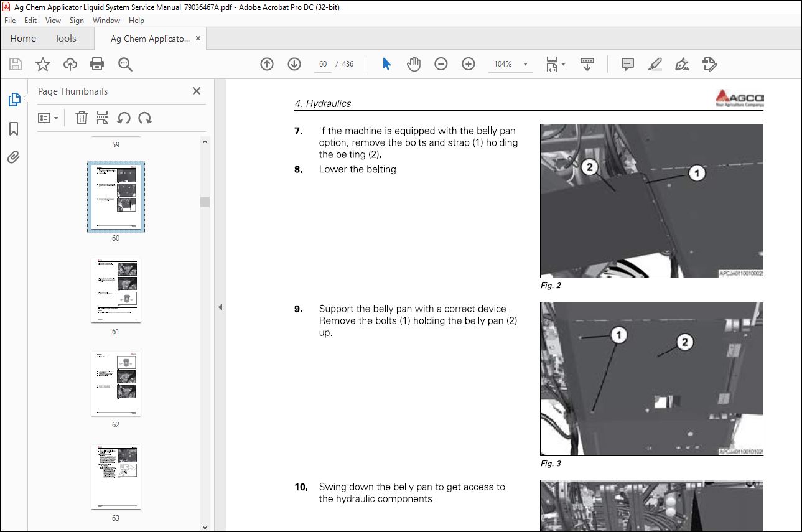Image resolution: width=802 pixels, height=532 pixels.
Task: Zoom in with the plus icon
Action: click(469, 64)
